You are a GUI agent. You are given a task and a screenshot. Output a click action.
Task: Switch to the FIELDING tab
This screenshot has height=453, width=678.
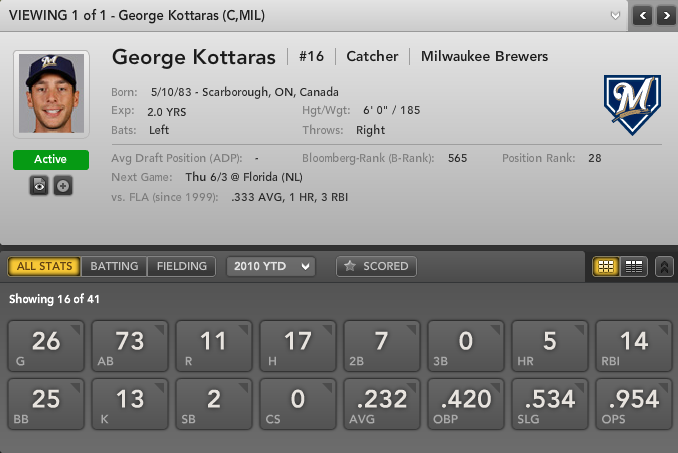[x=181, y=267]
